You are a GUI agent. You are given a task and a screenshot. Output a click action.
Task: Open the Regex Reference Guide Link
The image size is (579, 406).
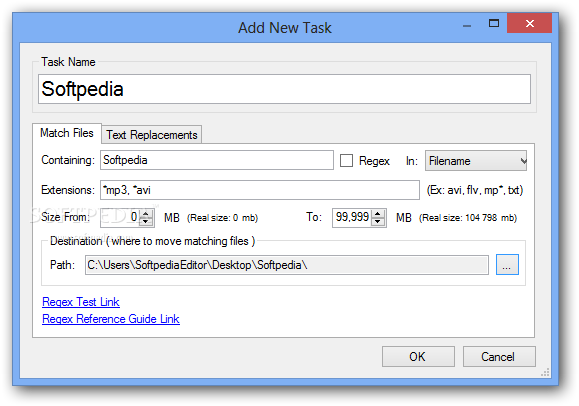[111, 319]
